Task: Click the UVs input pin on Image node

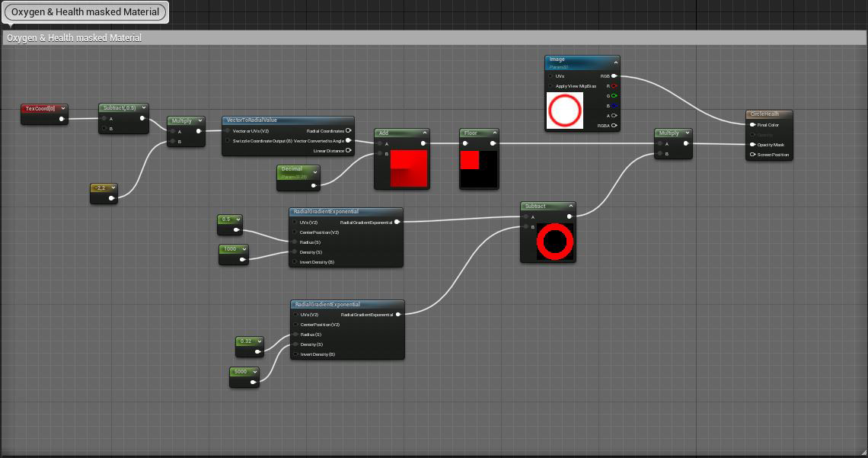Action: point(550,76)
